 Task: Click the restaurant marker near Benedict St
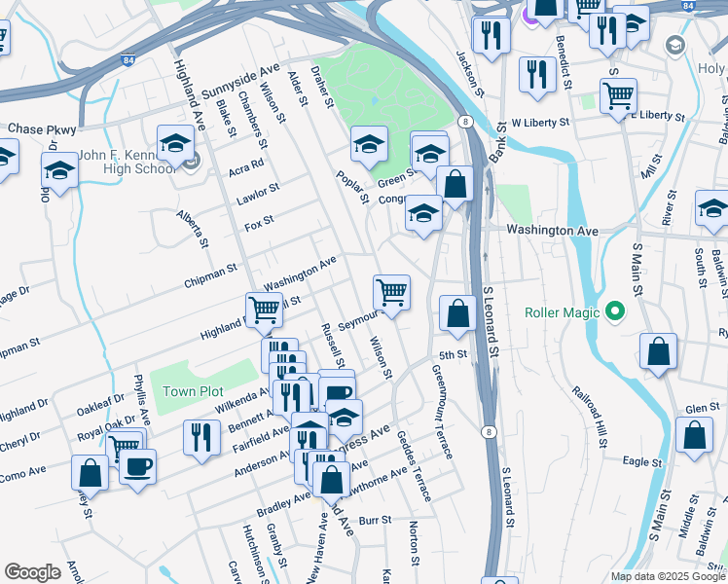pos(537,79)
